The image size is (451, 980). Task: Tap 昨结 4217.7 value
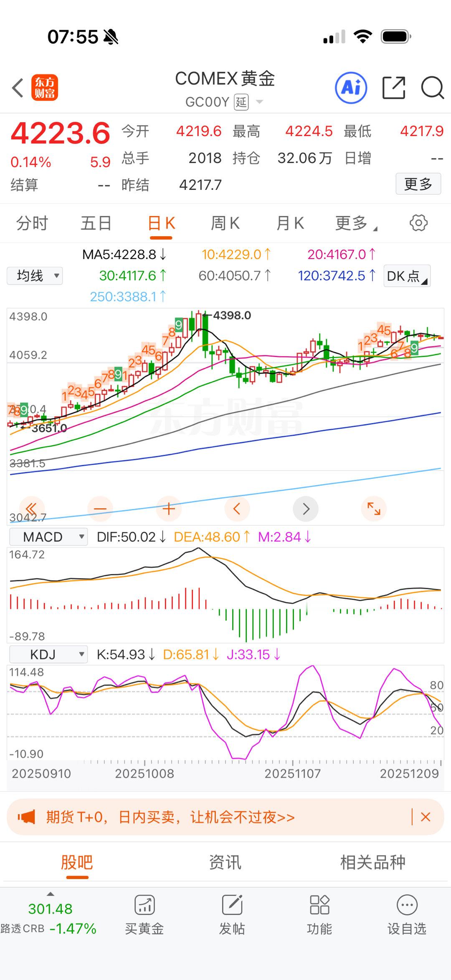click(x=200, y=184)
